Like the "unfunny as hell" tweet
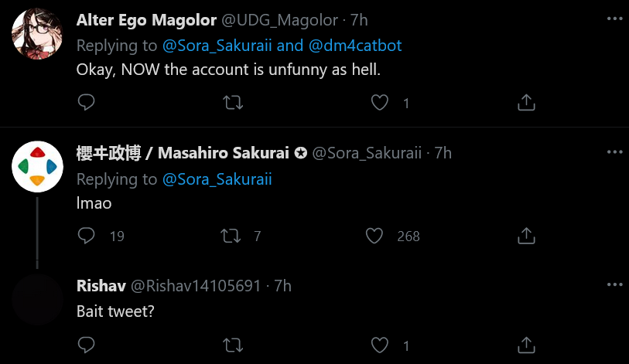 [x=379, y=102]
